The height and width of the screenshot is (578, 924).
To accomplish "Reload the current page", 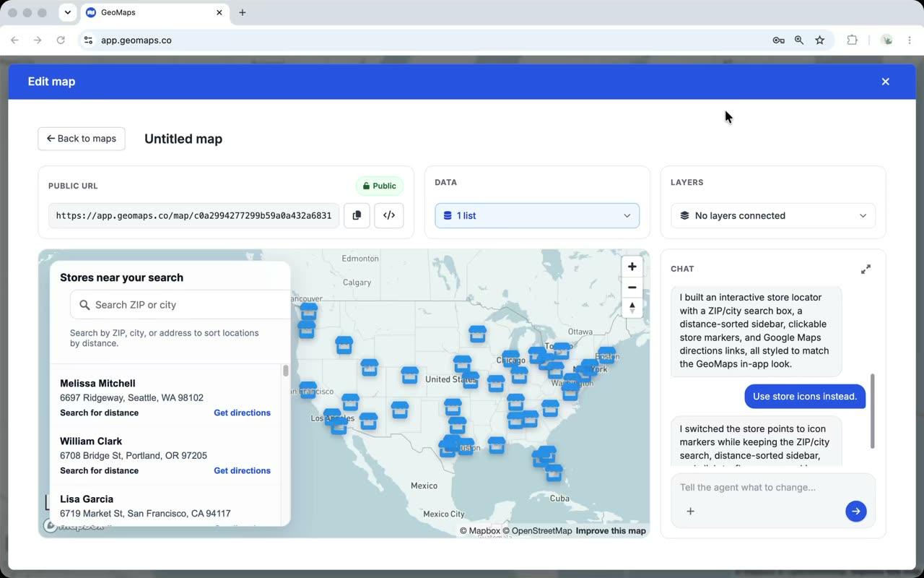I will (61, 40).
